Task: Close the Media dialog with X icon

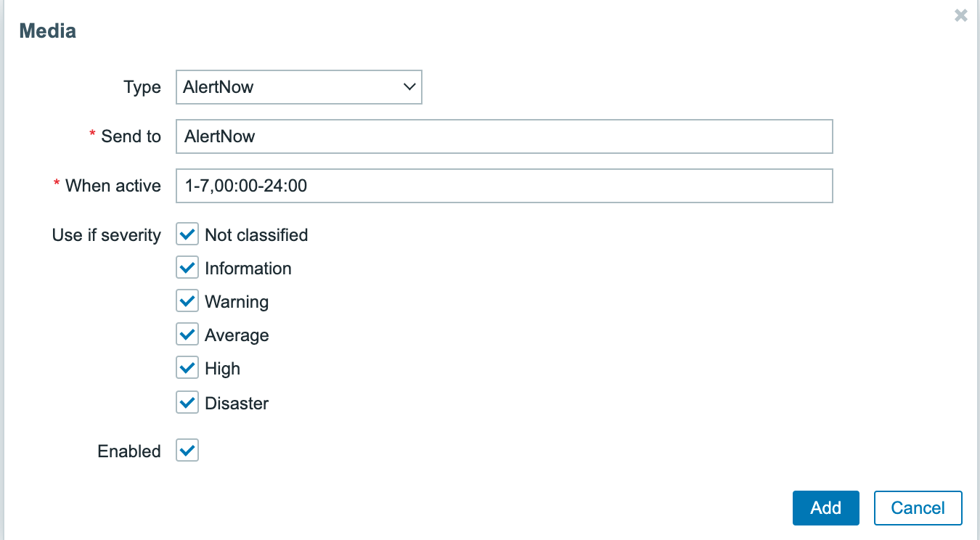Action: [960, 15]
